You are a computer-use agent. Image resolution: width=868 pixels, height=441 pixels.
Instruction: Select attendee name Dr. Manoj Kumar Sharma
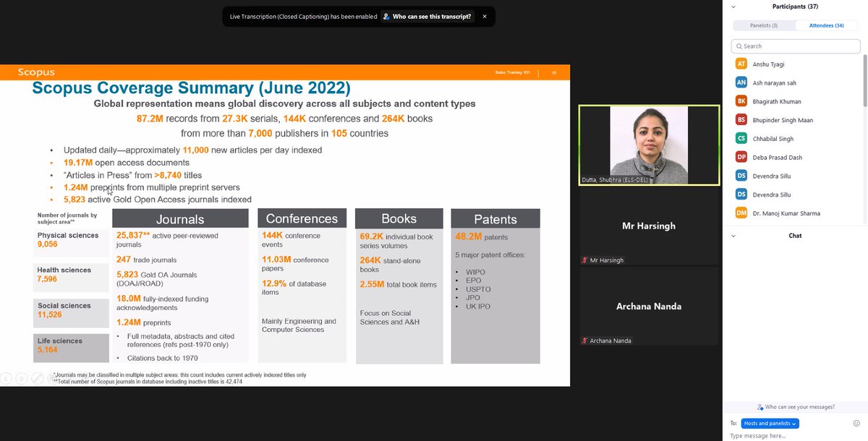[x=786, y=213]
